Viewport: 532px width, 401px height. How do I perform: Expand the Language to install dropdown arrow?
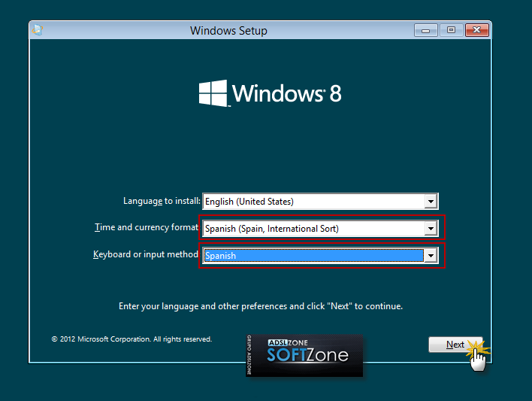coord(431,202)
